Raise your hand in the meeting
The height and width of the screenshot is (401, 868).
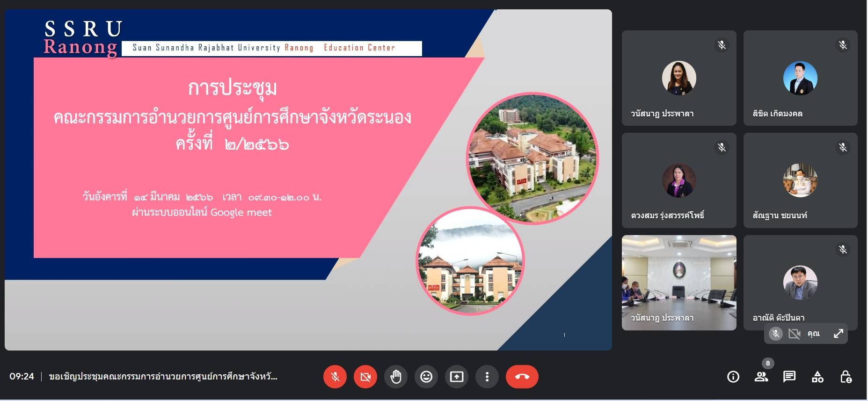[396, 377]
